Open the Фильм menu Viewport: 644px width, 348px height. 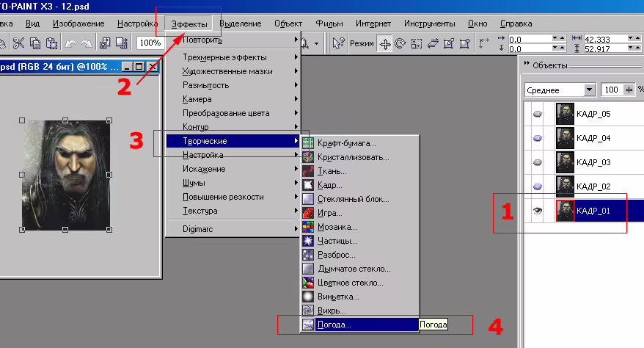point(329,23)
